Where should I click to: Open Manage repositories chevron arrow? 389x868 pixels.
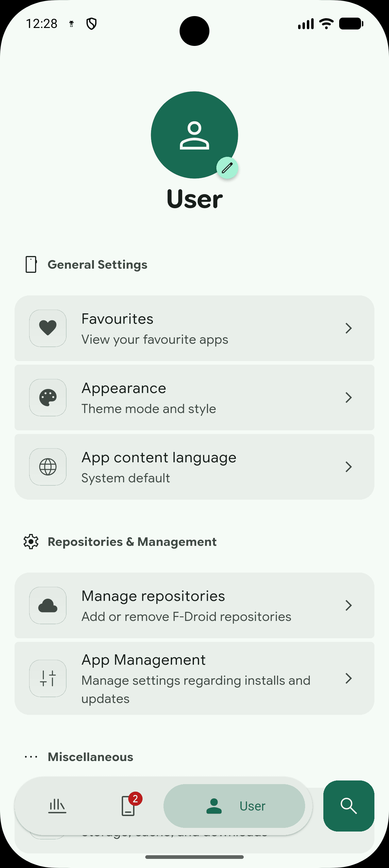(349, 605)
